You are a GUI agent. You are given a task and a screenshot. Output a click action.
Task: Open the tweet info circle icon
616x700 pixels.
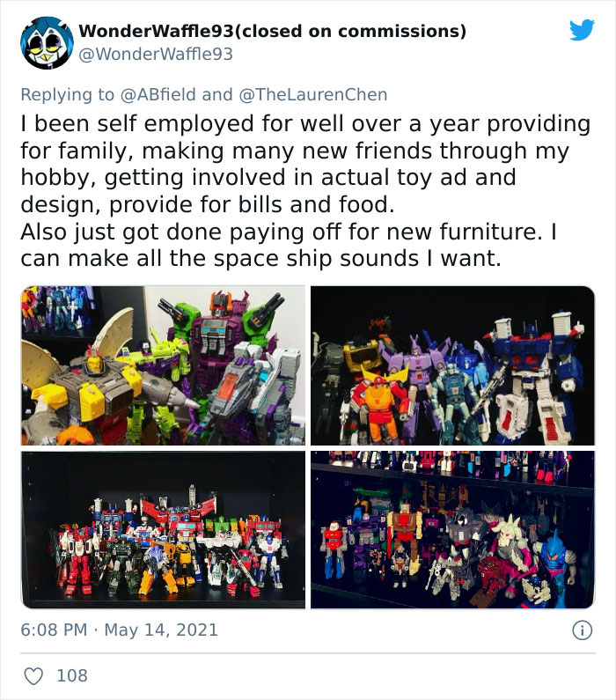582,630
